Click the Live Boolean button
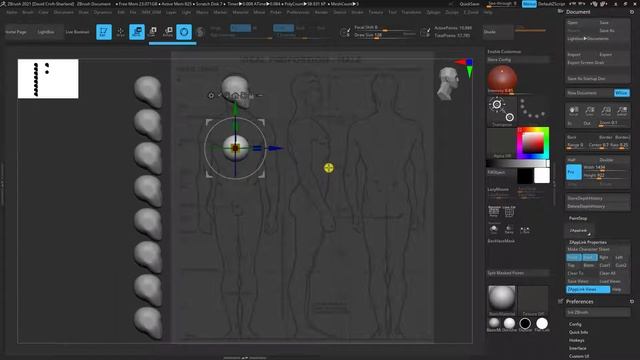The height and width of the screenshot is (360, 640). pos(77,32)
